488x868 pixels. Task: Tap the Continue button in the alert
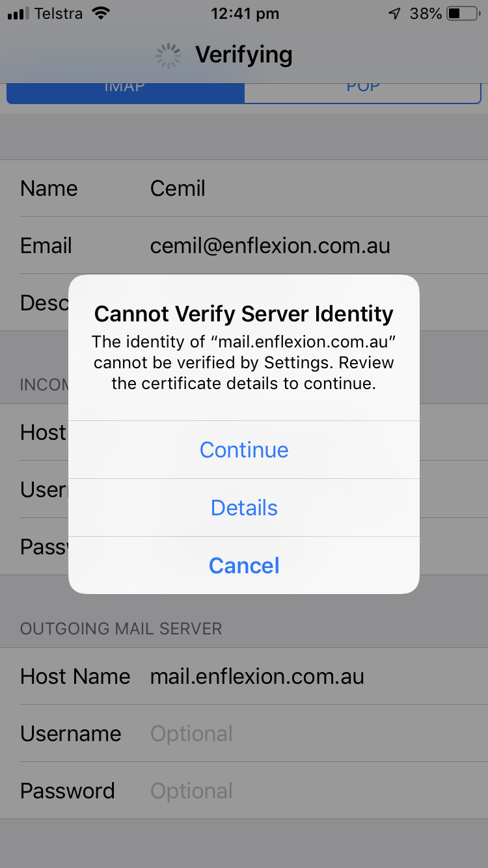tap(244, 450)
